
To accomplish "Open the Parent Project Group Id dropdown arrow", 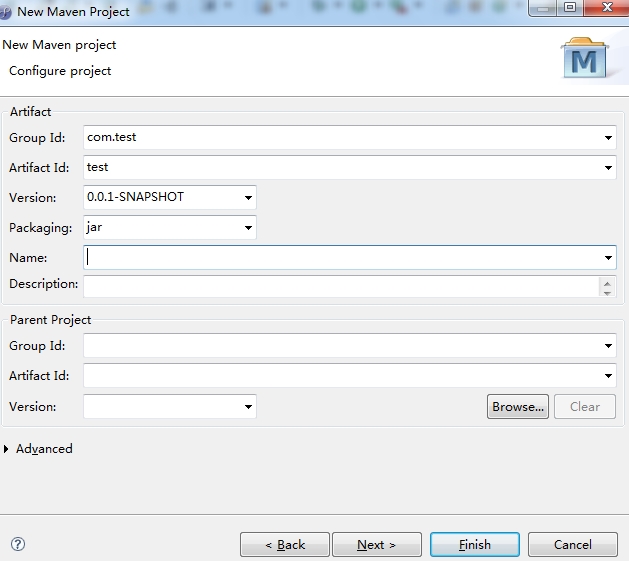I will coord(608,346).
